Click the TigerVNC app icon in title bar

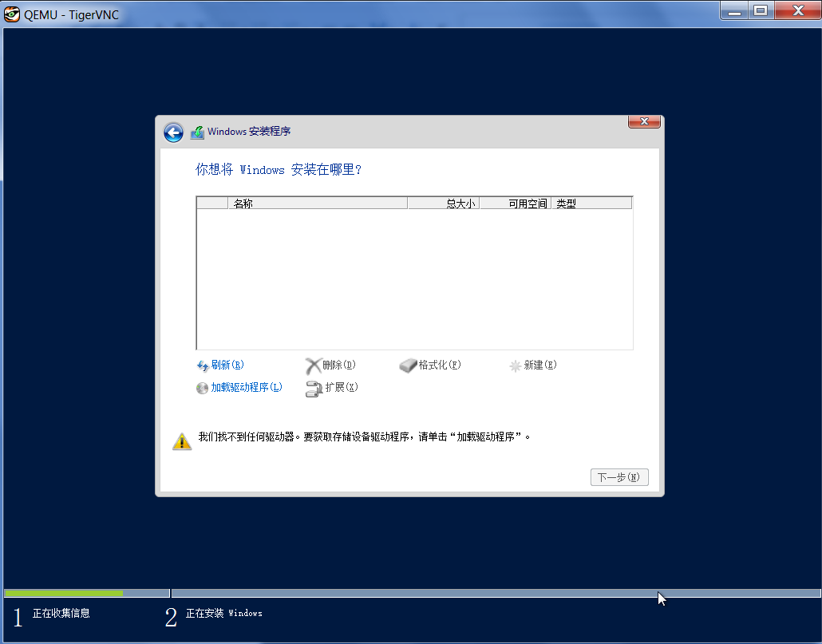coord(11,14)
